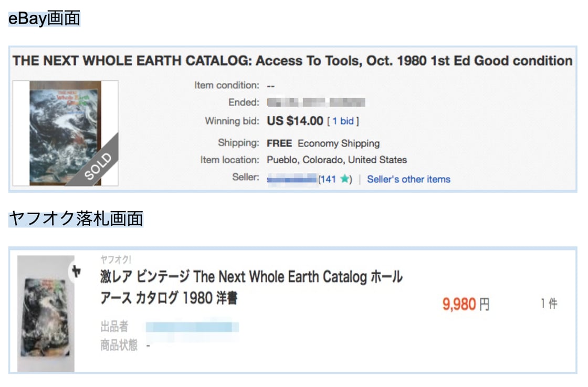Click the "eBay画面" heading
Screen dimensions: 588x387
click(45, 19)
